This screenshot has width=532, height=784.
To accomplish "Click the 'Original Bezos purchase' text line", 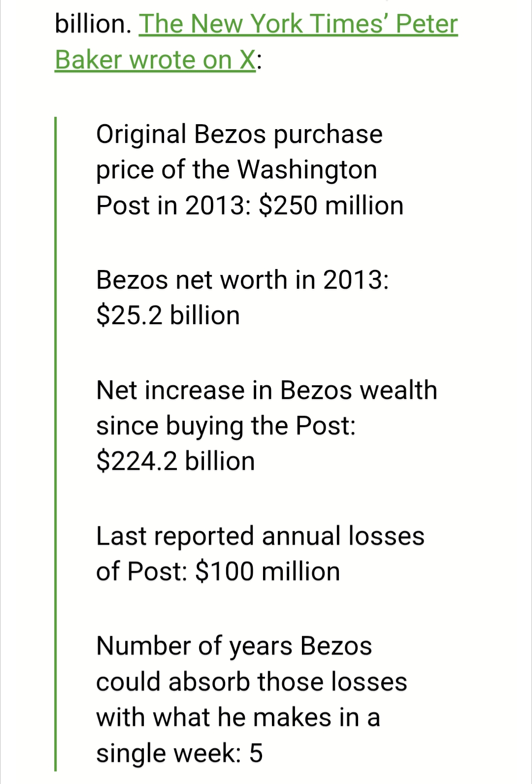I will (x=239, y=134).
